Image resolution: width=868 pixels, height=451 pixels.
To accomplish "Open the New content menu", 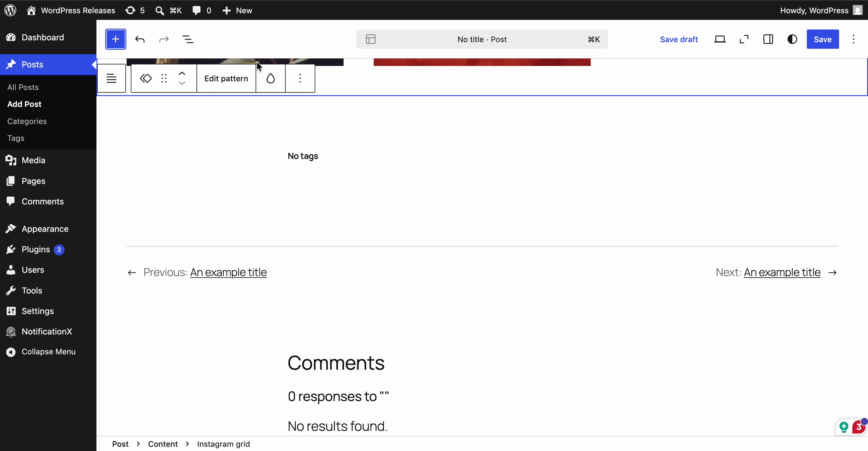I will pos(237,11).
